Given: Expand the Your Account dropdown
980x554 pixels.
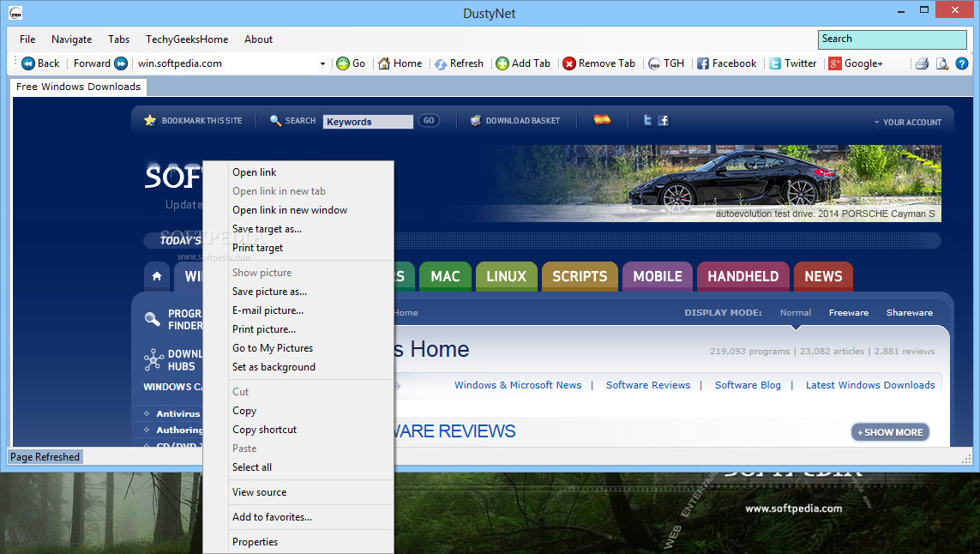Looking at the screenshot, I should pos(907,122).
